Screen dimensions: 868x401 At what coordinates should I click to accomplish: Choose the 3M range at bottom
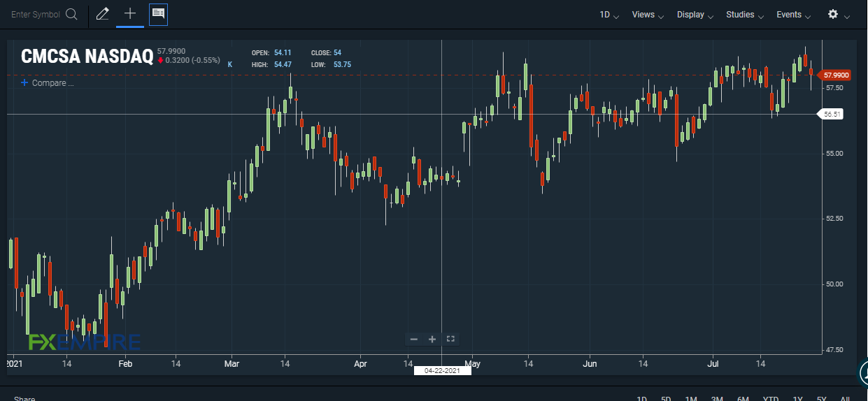717,399
